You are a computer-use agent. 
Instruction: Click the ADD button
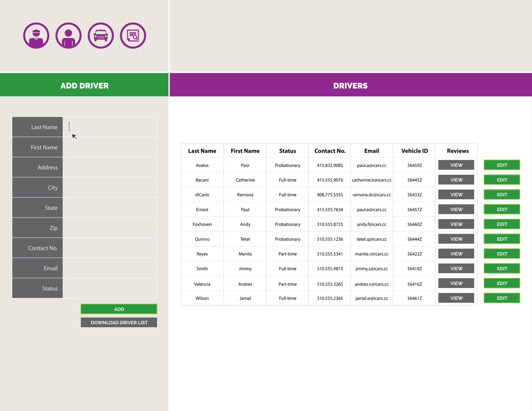(119, 309)
